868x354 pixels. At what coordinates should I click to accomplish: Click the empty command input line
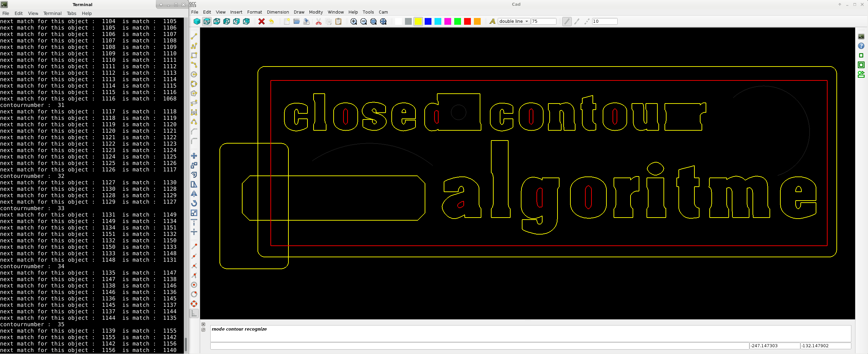pyautogui.click(x=479, y=346)
